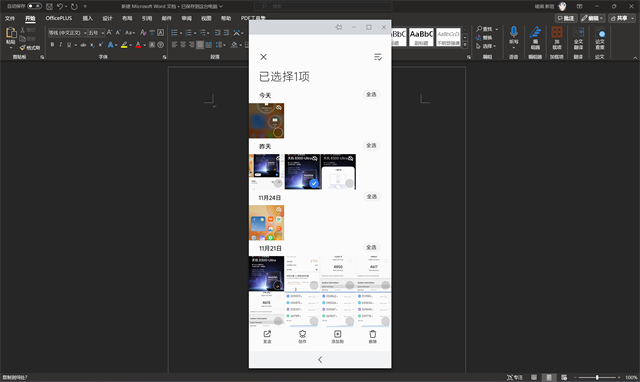Select all photos from November 24

[371, 196]
